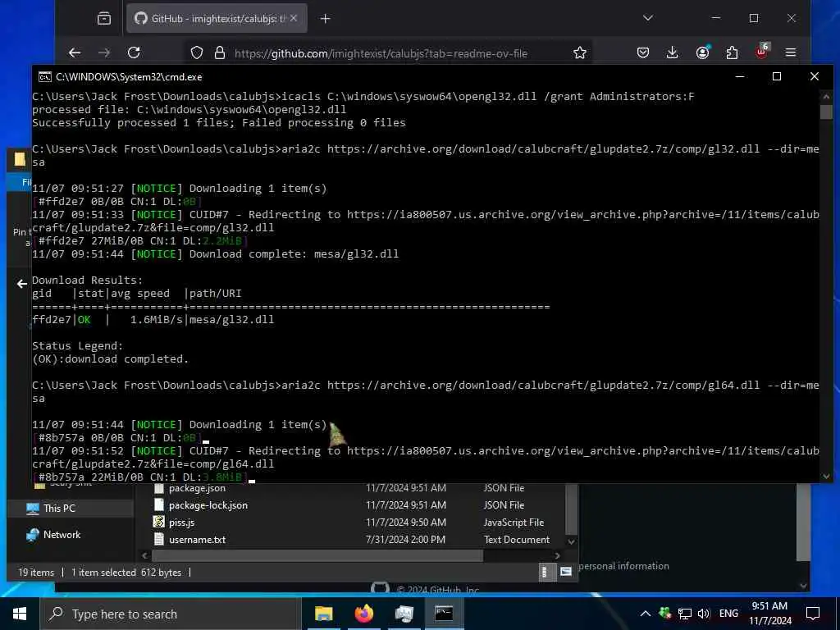Screen dimensions: 840x630
Task: Open the Firefox downloads panel
Action: 672,52
